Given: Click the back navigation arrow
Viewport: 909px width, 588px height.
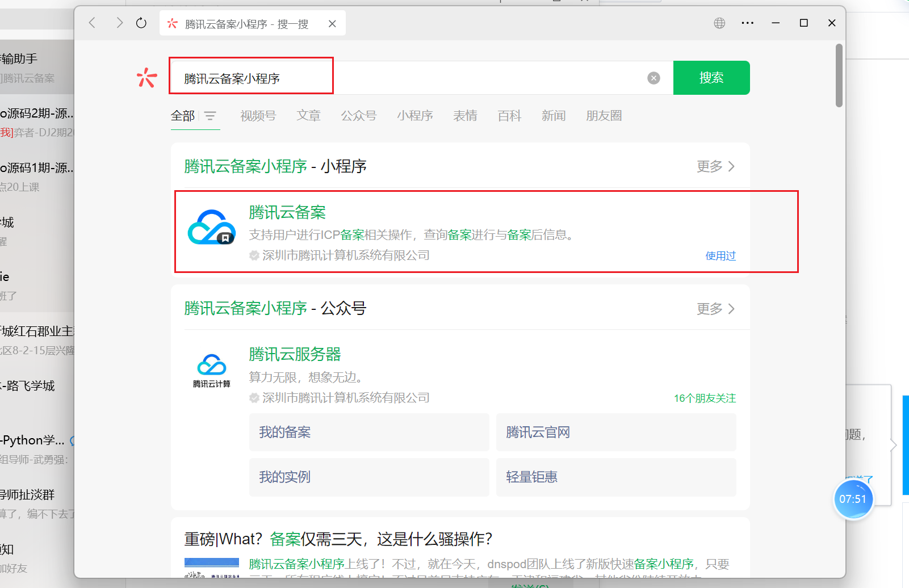Looking at the screenshot, I should (93, 23).
